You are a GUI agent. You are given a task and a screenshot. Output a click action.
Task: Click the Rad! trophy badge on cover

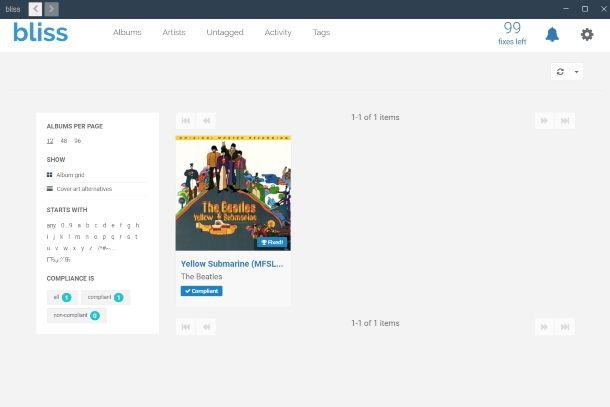pyautogui.click(x=272, y=242)
